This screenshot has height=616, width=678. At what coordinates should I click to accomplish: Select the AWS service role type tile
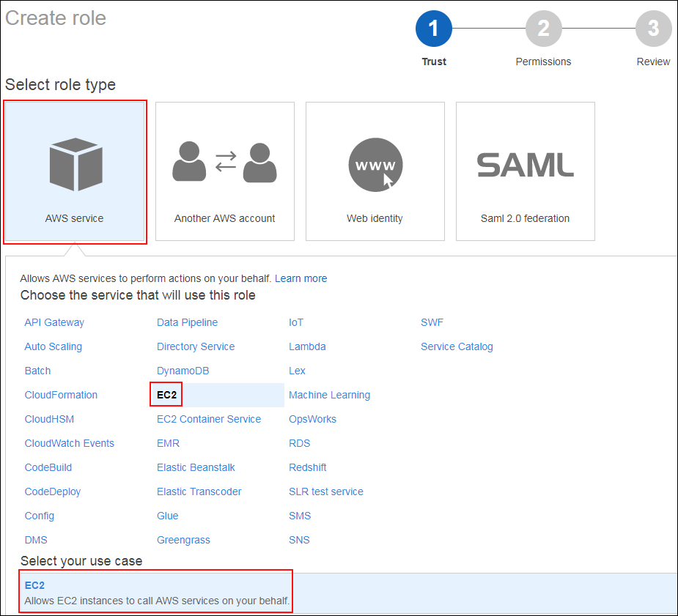click(x=74, y=171)
